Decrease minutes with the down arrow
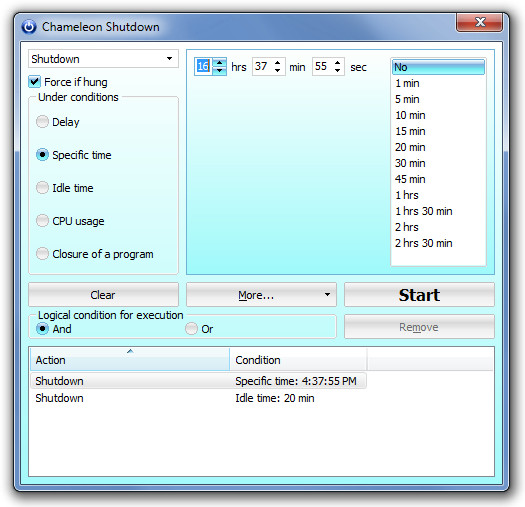 278,71
